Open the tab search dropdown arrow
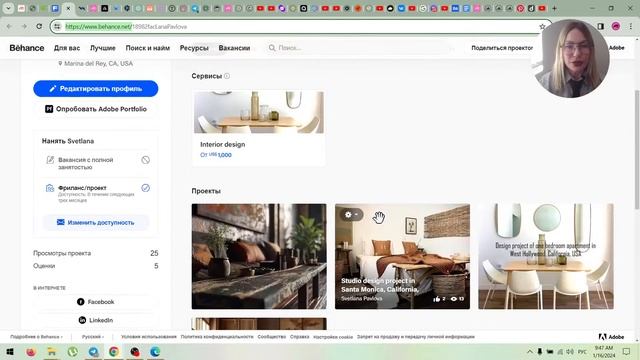 pyautogui.click(x=8, y=8)
